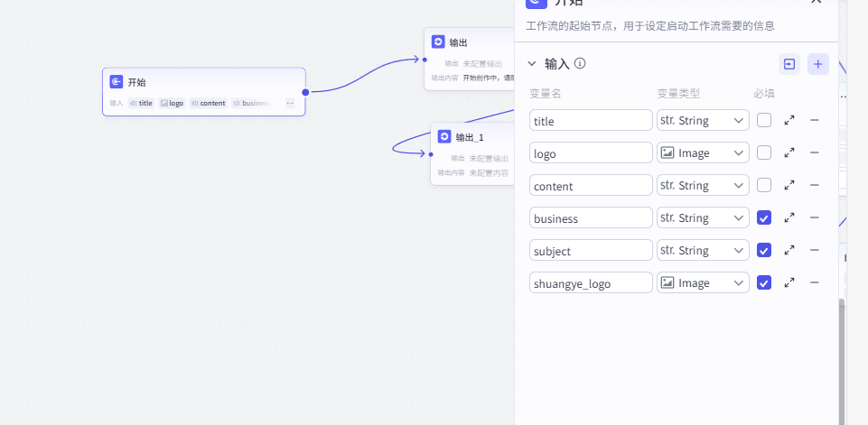Screen dimensions: 868x425
Task: Click the info icon beside 输入
Action: [x=580, y=64]
